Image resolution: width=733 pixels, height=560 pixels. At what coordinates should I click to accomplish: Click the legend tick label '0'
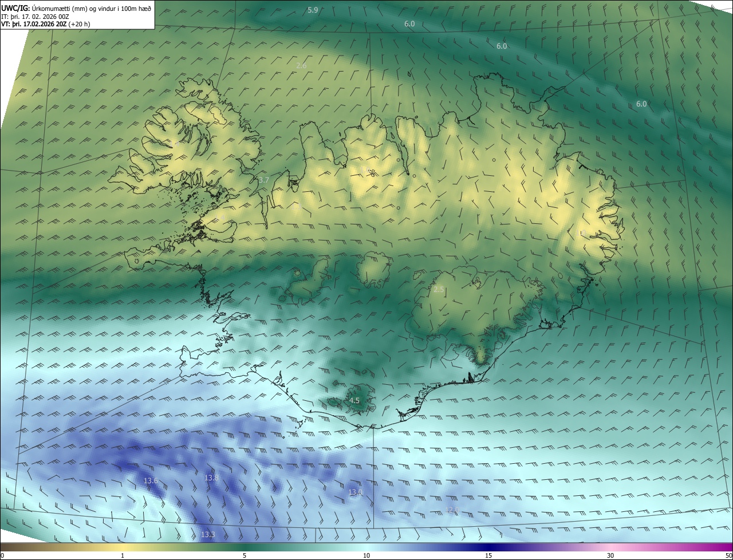coord(2,556)
